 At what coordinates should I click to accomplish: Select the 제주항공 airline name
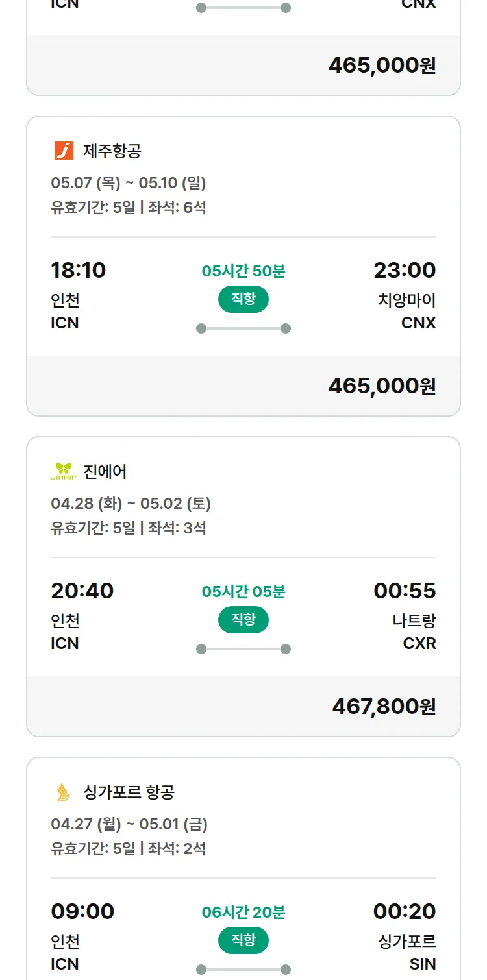(112, 151)
